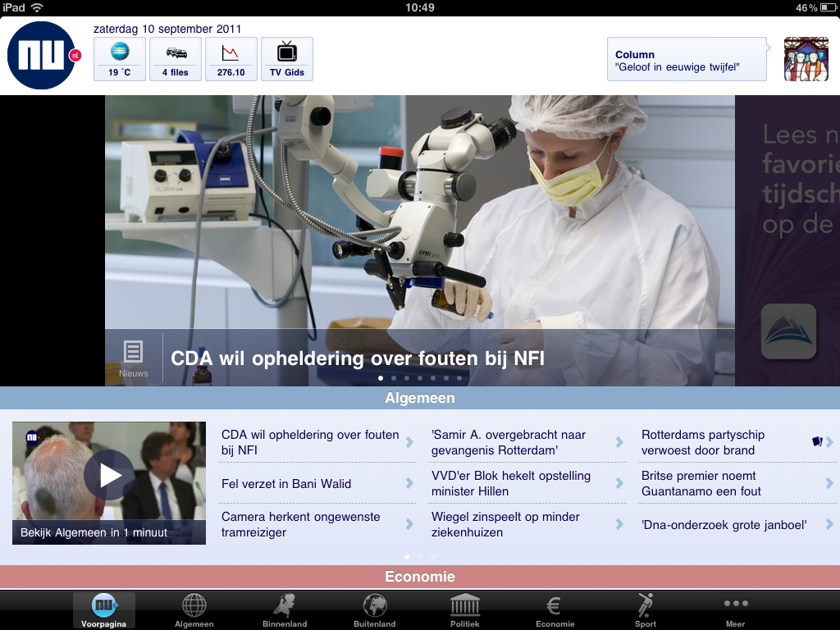Expand the 'Dna-onderzoek grote janboel' arrow
This screenshot has height=630, width=840.
coord(829,525)
